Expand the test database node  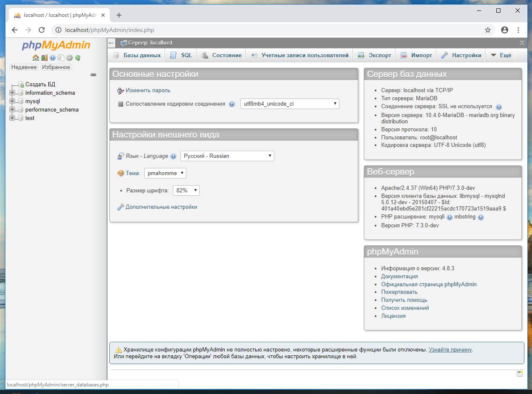(12, 118)
